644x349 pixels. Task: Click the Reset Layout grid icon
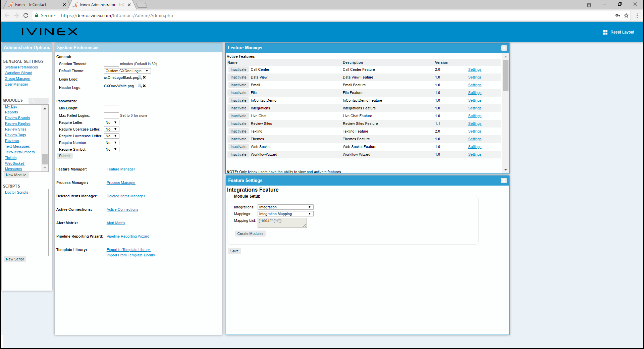[605, 32]
